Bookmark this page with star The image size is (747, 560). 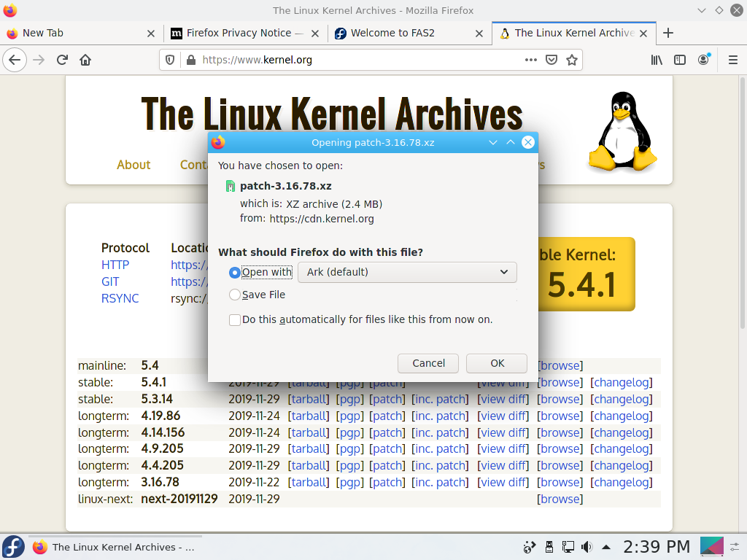click(x=572, y=60)
